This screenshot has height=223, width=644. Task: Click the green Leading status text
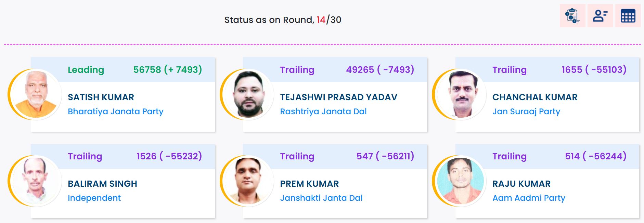click(x=86, y=70)
